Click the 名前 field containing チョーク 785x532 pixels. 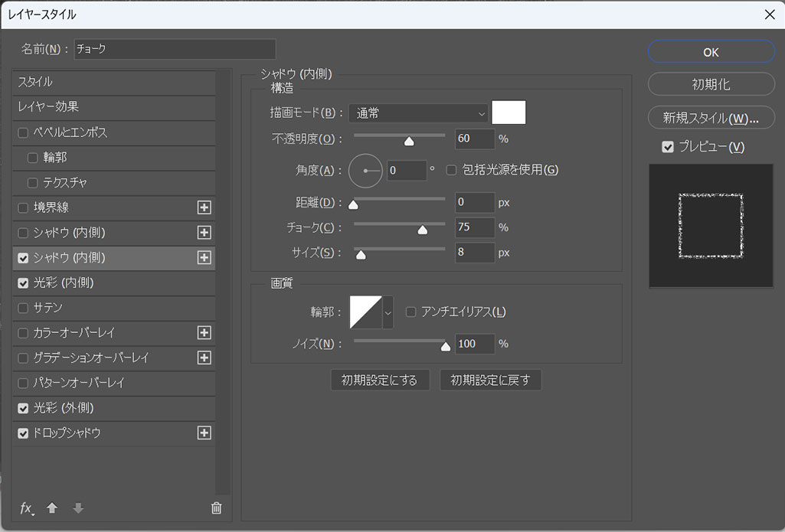coord(175,49)
